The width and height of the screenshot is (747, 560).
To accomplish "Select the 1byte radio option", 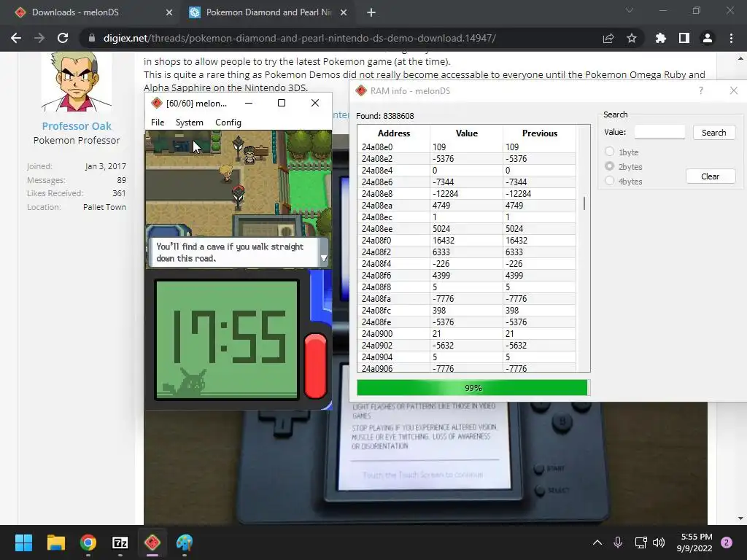I will tap(609, 152).
